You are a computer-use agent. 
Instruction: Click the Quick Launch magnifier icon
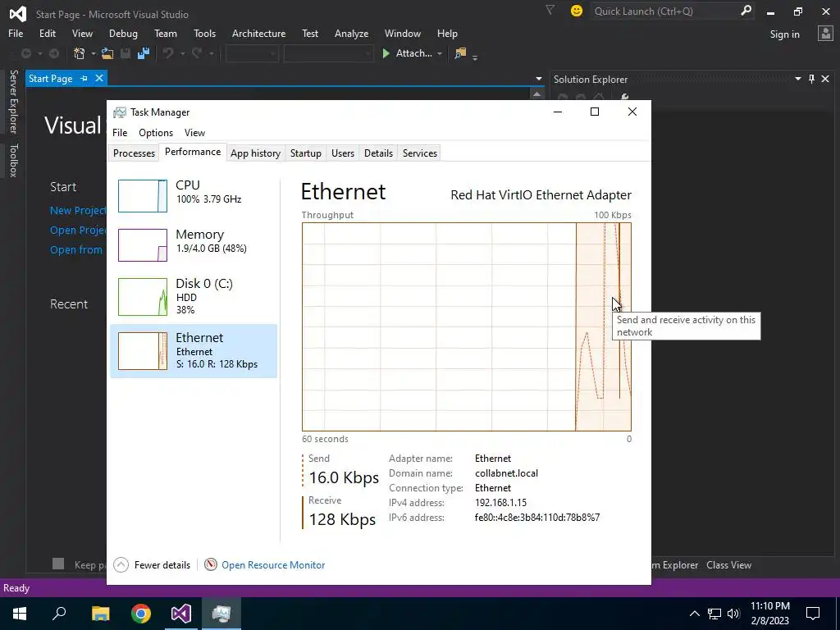(746, 10)
